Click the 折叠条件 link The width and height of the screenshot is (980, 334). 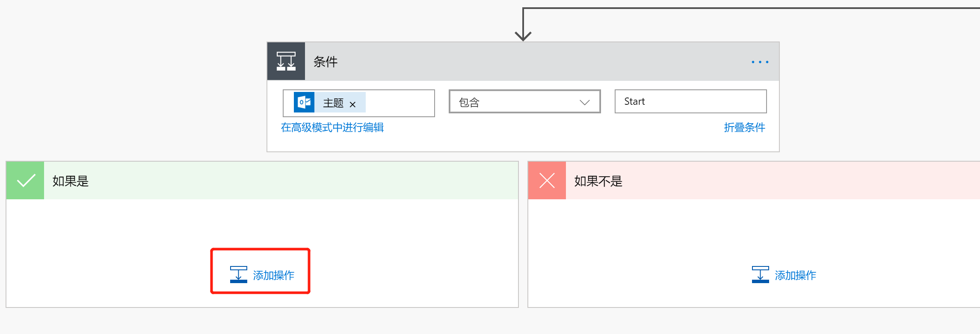click(x=744, y=127)
